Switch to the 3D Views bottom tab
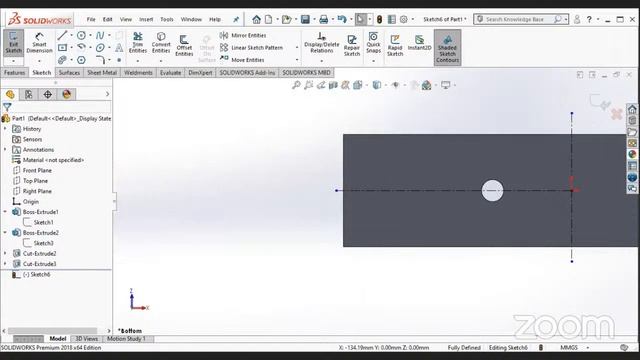Image resolution: width=640 pixels, height=360 pixels. [x=87, y=339]
